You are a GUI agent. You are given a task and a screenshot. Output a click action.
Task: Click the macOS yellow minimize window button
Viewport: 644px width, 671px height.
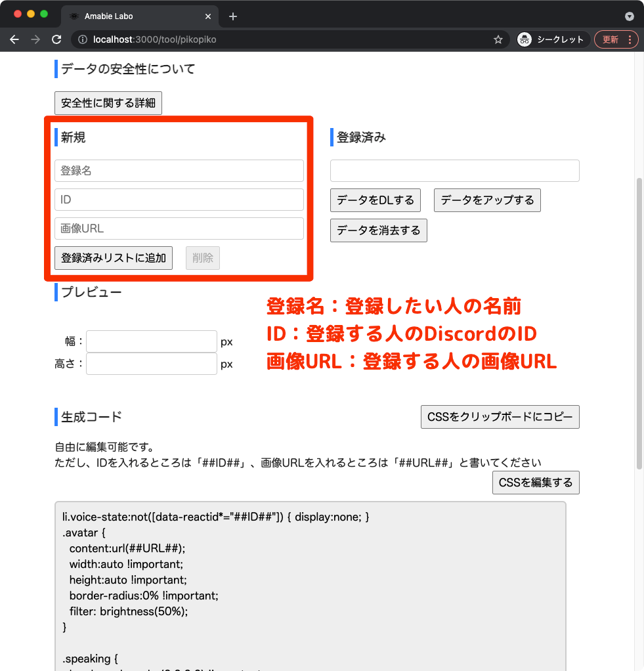(31, 14)
